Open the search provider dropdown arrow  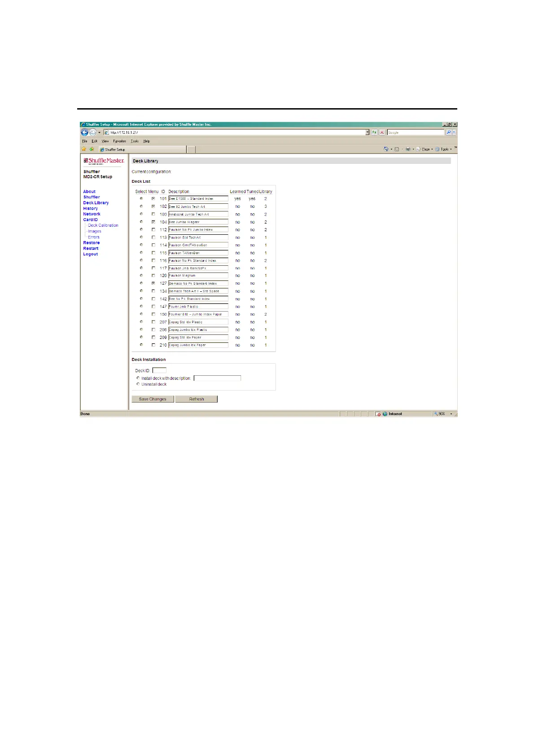coord(454,132)
